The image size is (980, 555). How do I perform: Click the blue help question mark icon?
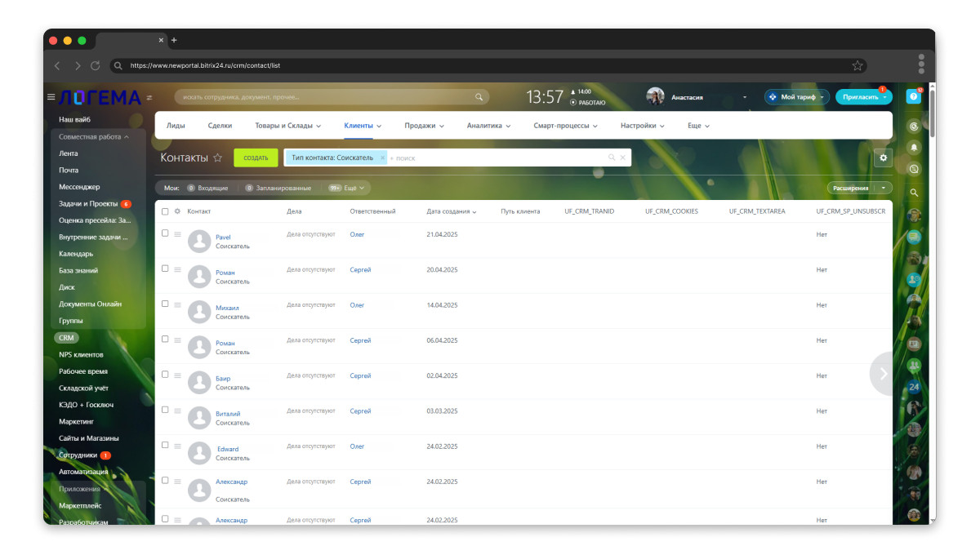point(914,96)
